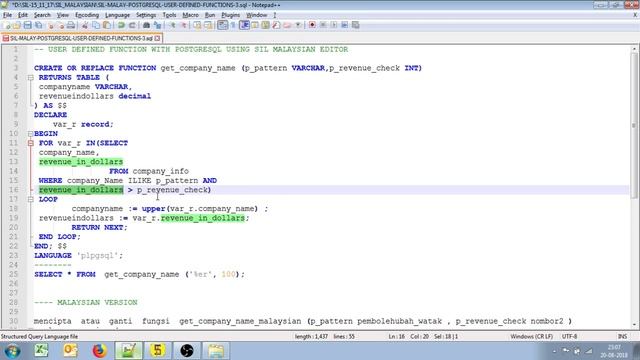Collapse the FOR loop fold on line 11
This screenshot has height=360, width=640.
tap(31, 143)
